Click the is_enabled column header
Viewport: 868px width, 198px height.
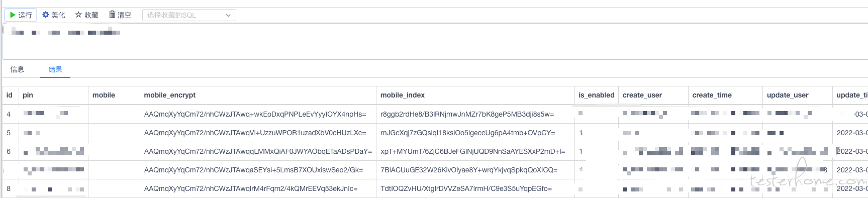[596, 95]
